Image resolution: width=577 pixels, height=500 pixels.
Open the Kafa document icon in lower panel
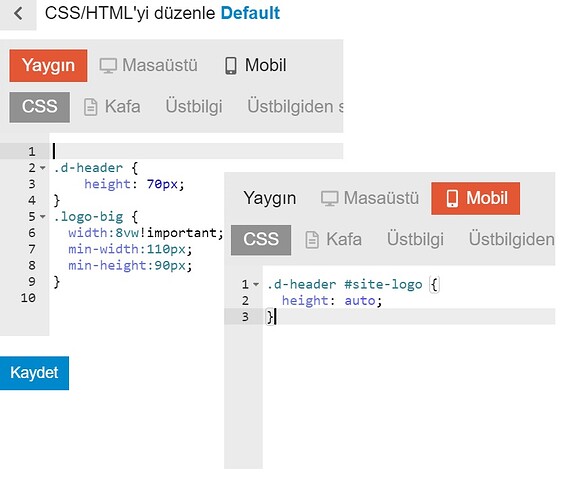pyautogui.click(x=312, y=240)
